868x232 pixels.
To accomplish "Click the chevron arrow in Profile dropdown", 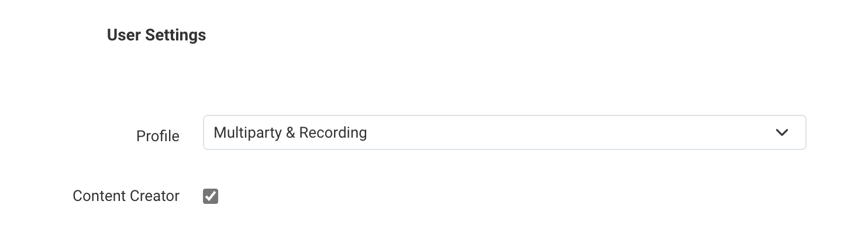I will click(x=781, y=132).
